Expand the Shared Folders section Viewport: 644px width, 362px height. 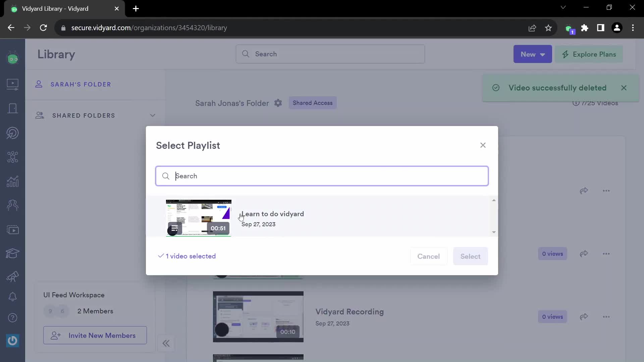click(152, 115)
